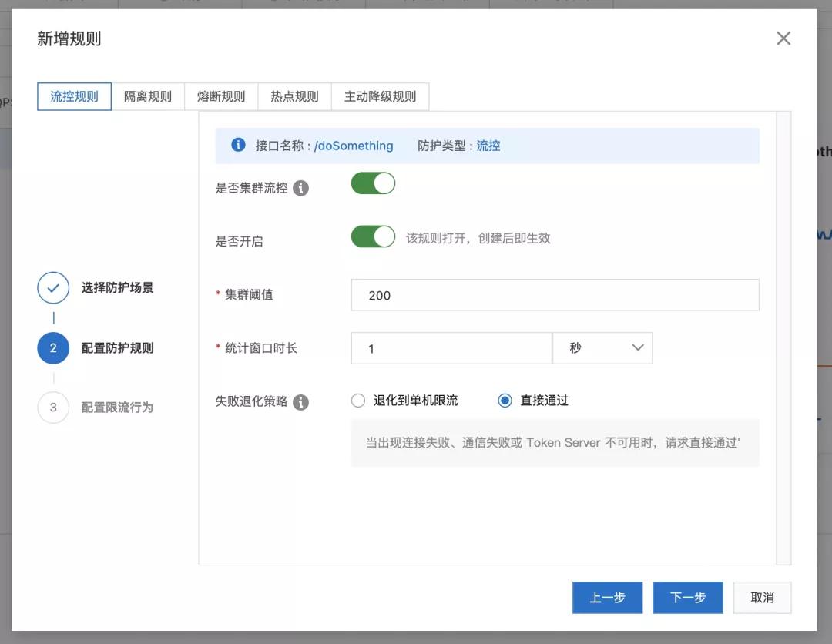
Task: Click the info icon beside 是否集群流控
Action: (301, 188)
